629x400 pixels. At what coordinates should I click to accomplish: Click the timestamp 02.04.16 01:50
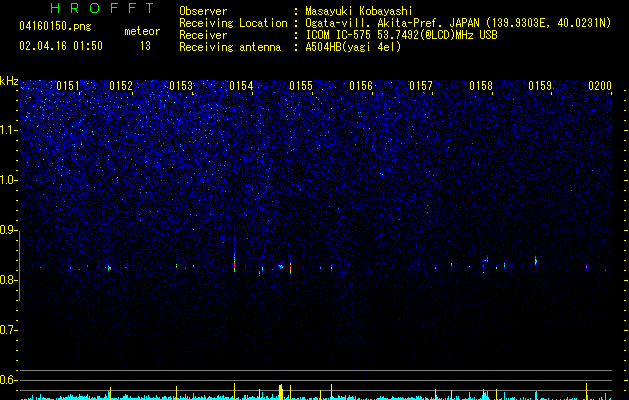point(61,46)
